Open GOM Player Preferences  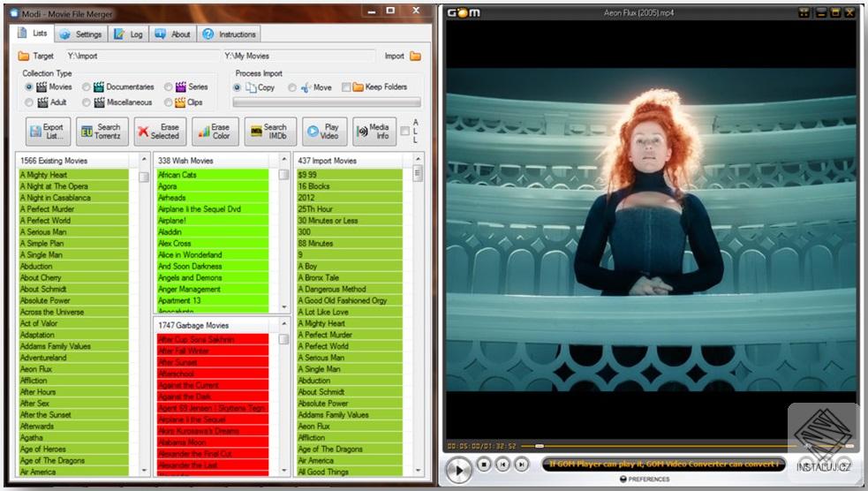tap(645, 479)
